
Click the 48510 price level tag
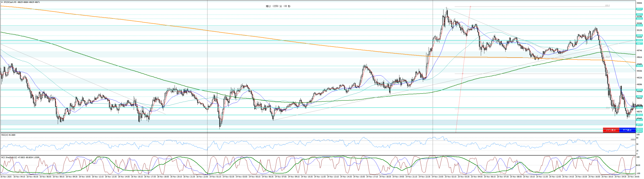click(x=639, y=115)
